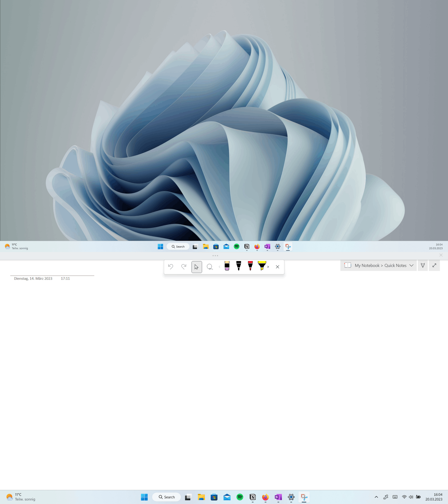Show hidden icons in the system tray
448x504 pixels.
pyautogui.click(x=376, y=497)
